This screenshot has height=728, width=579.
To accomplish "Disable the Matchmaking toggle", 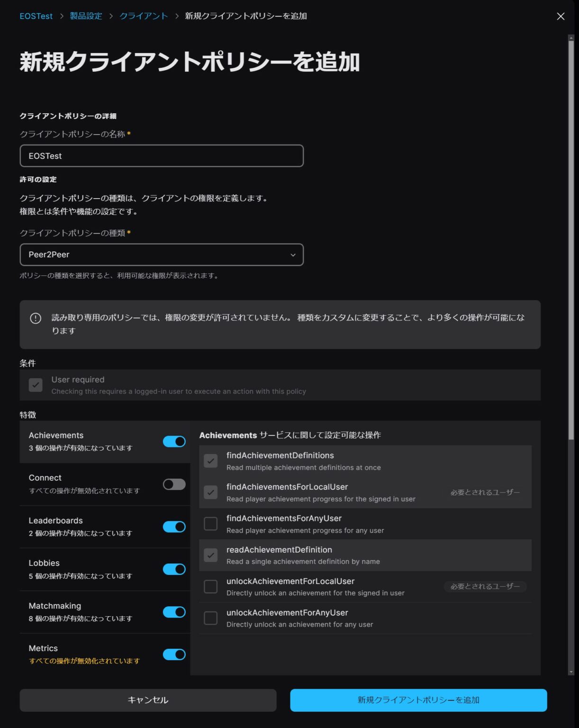I will [174, 612].
